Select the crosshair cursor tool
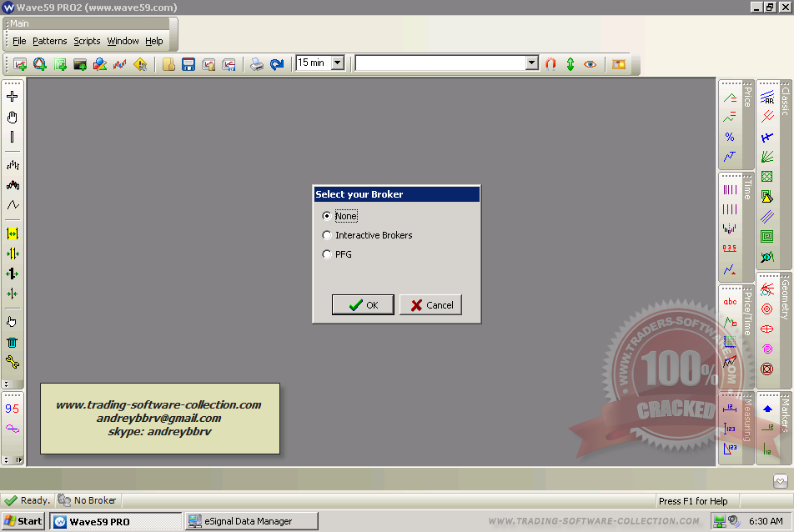 coord(12,97)
